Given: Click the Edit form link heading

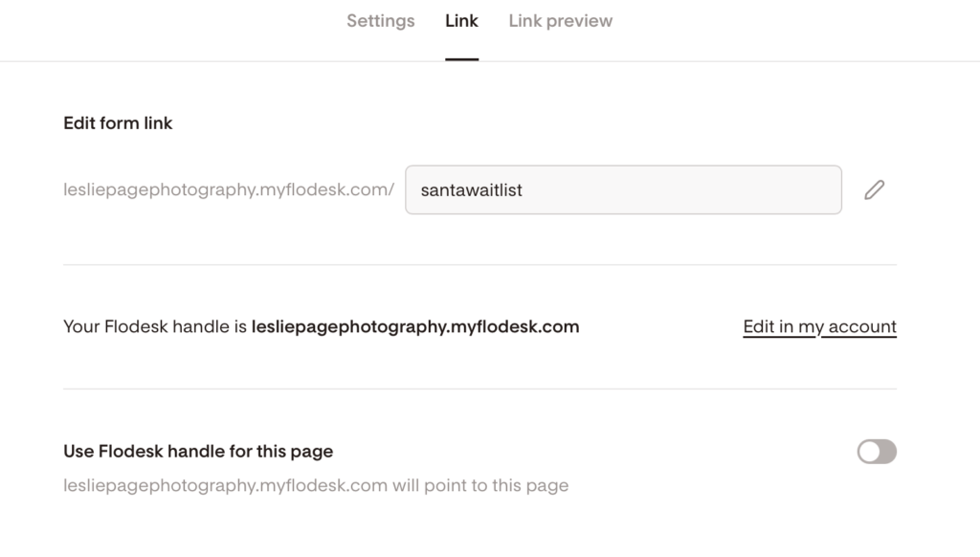Looking at the screenshot, I should pos(118,123).
